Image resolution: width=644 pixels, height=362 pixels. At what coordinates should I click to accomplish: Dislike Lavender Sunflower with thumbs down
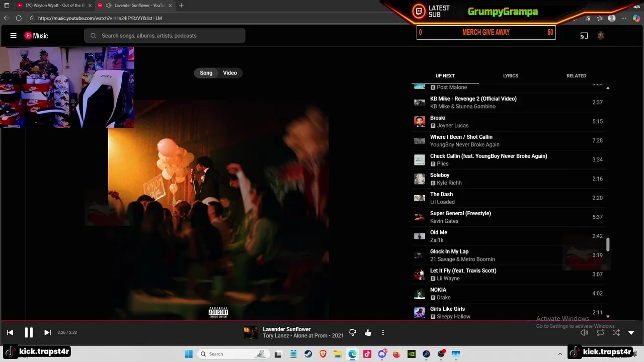point(353,332)
